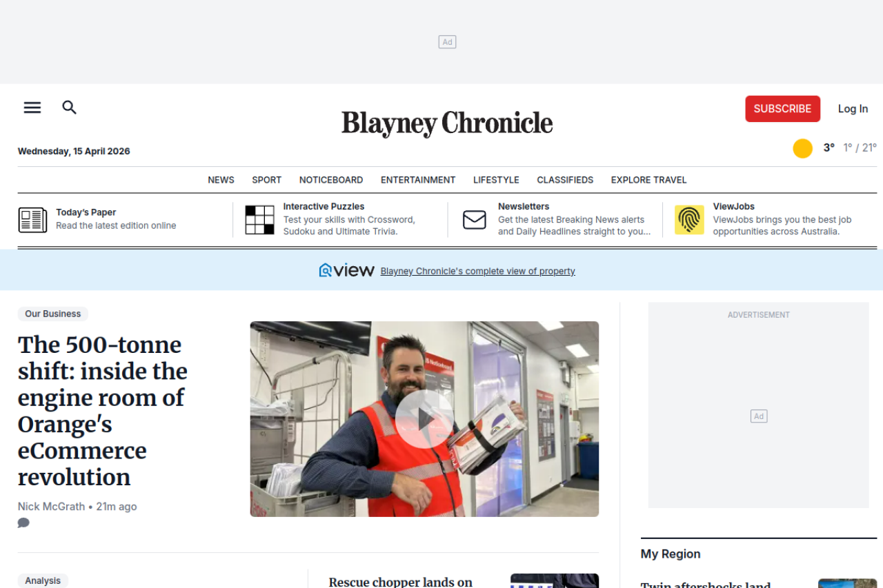Screen dimensions: 883x588
Task: Open the 500-tonne shift article headline
Action: coord(103,411)
